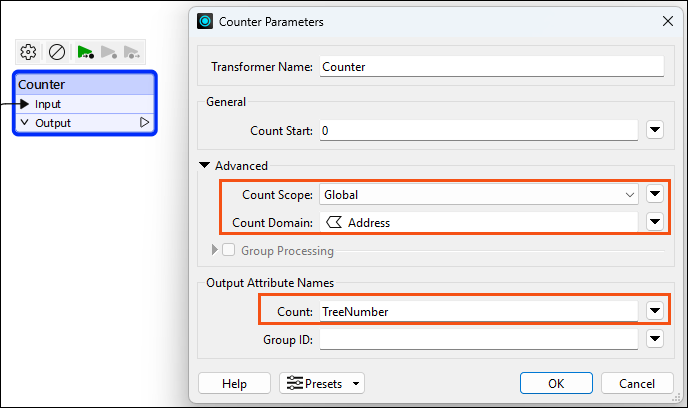This screenshot has width=688, height=408.
Task: Click the Counter output port triangle
Action: pyautogui.click(x=144, y=122)
